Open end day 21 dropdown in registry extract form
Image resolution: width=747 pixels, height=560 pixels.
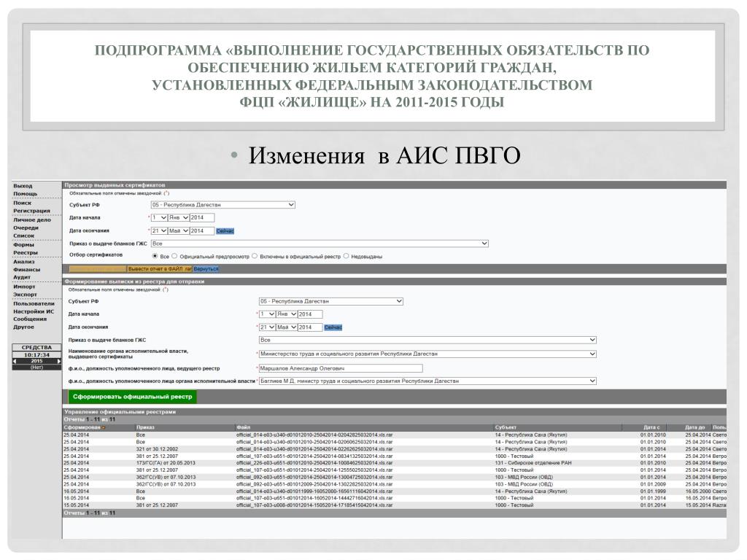point(267,327)
